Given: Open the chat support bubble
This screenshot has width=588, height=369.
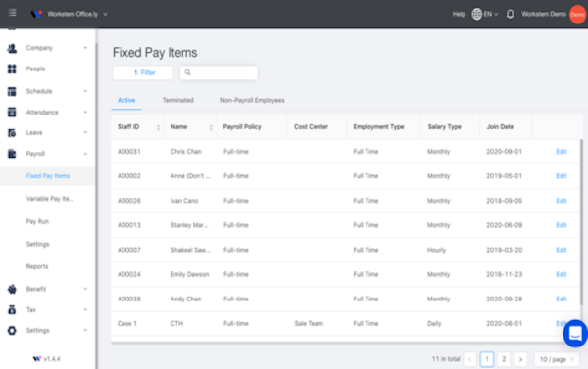Looking at the screenshot, I should pyautogui.click(x=575, y=333).
